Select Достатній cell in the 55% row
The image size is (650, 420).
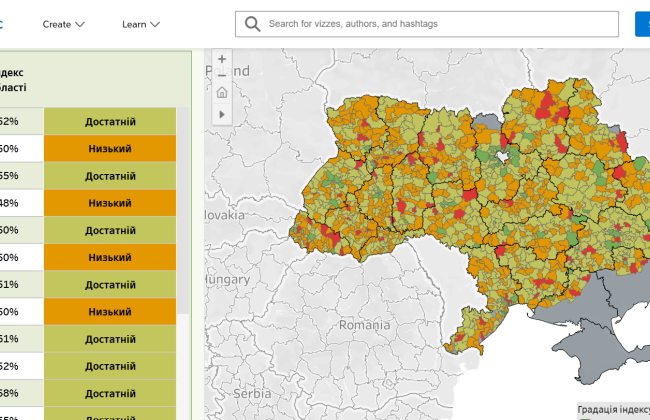[110, 176]
